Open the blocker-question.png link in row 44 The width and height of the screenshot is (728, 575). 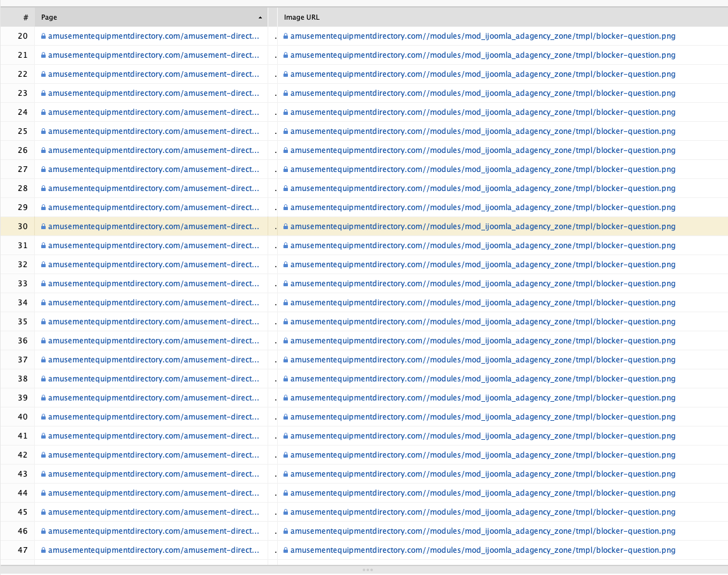tap(483, 493)
